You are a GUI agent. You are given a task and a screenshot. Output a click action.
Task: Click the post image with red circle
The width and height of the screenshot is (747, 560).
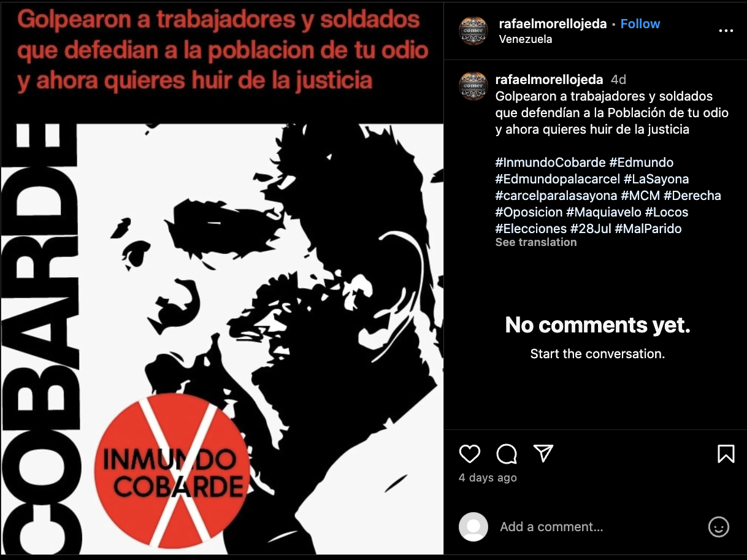[x=222, y=280]
